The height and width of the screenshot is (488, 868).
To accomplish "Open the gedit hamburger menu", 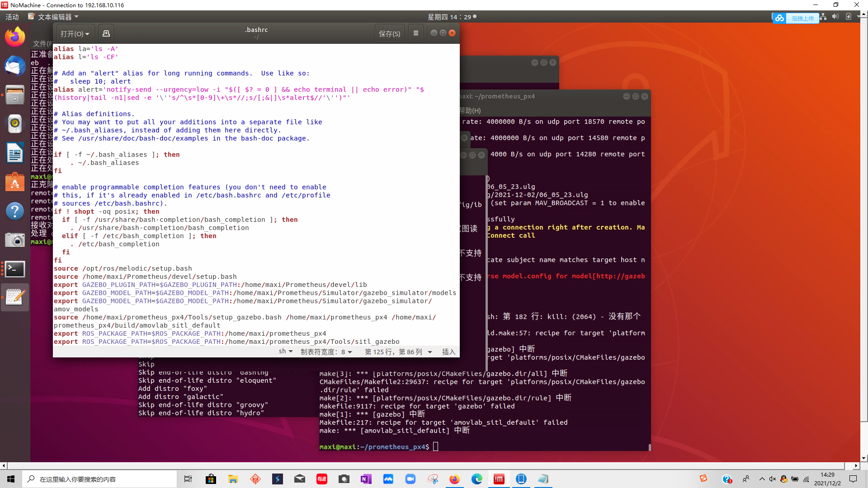I will 416,33.
